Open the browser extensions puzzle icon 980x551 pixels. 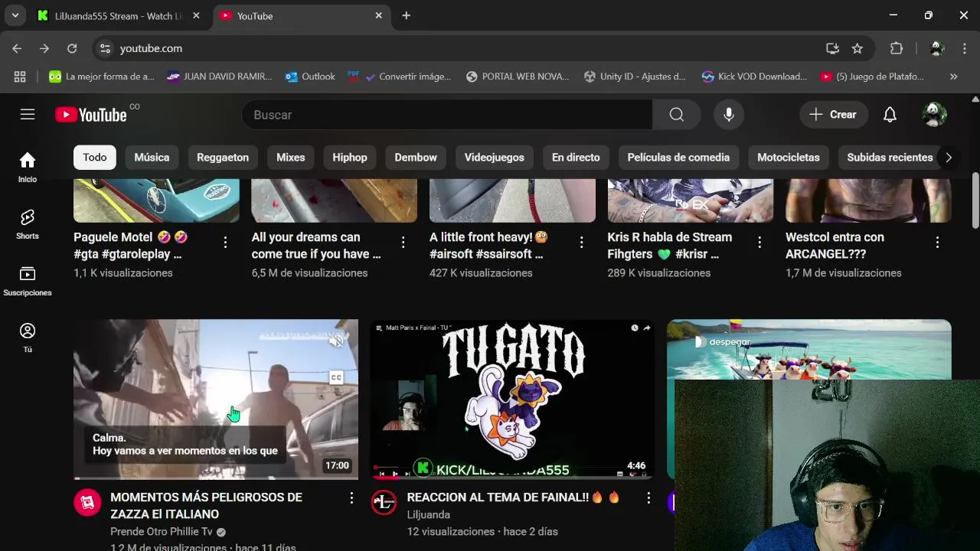click(897, 48)
